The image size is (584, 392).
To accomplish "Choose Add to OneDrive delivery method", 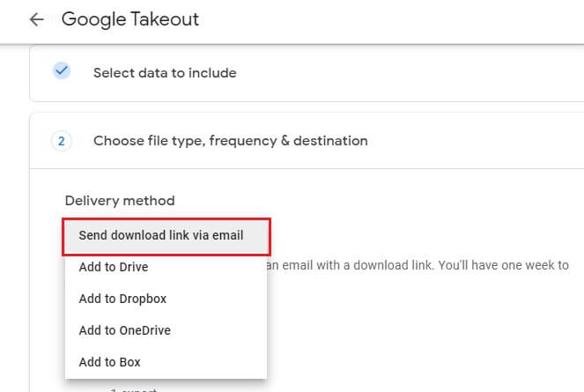I will pos(166,330).
